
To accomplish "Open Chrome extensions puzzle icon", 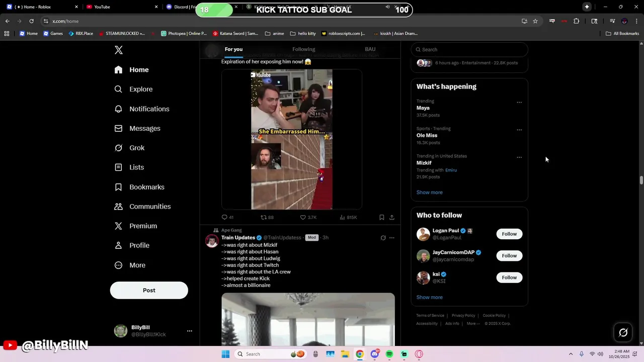I will coord(577,21).
